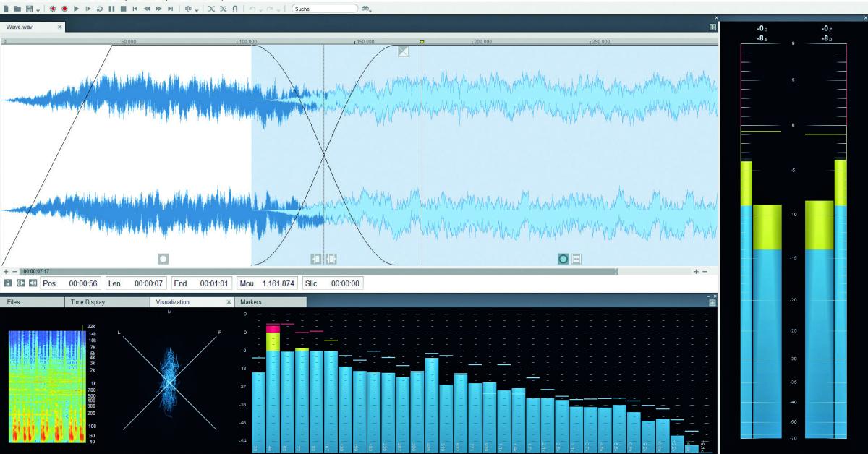Stop playback with the Stop icon
The height and width of the screenshot is (454, 868).
[124, 8]
